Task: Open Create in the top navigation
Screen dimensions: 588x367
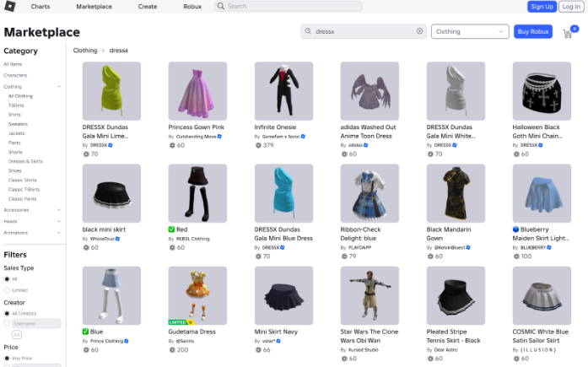Action: click(x=148, y=7)
